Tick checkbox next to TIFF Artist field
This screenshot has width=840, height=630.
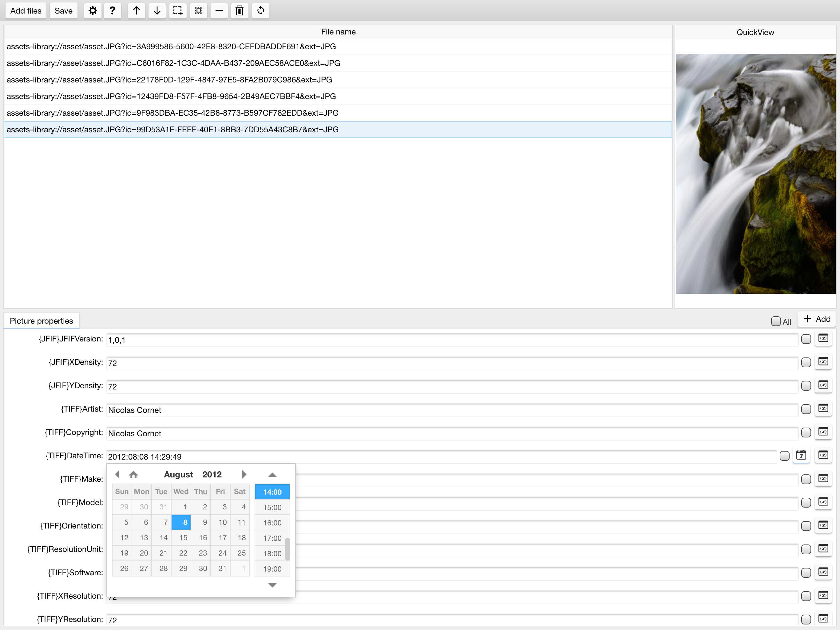coord(806,409)
